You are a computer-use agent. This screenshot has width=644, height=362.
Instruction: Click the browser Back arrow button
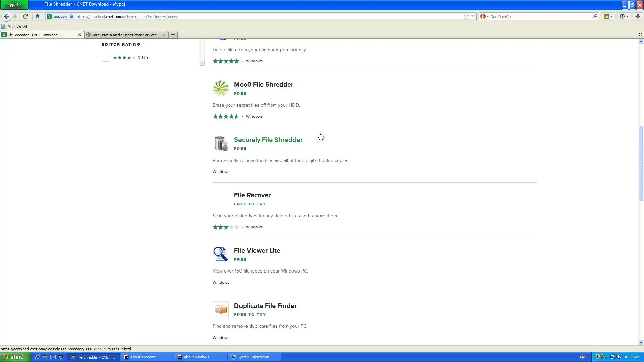pos(6,16)
